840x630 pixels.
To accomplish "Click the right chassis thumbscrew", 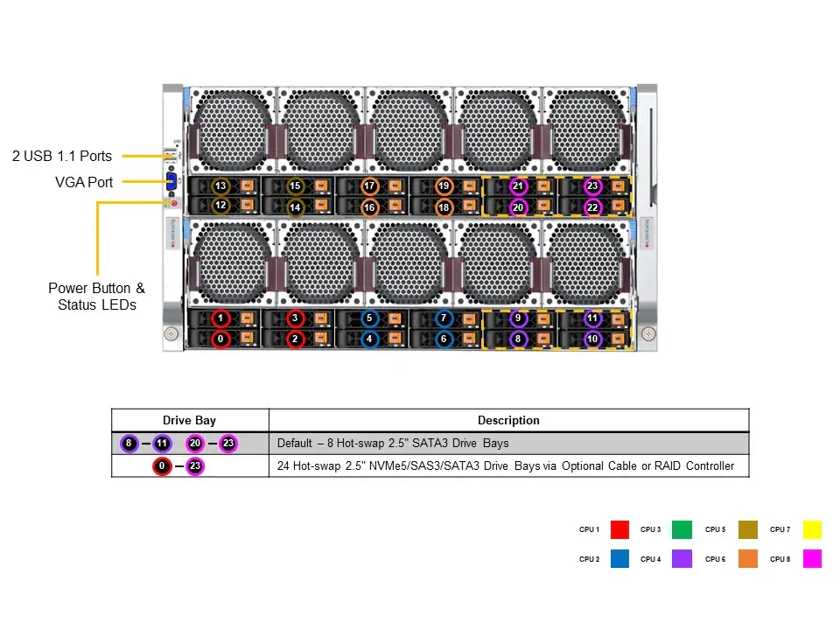I will click(648, 333).
